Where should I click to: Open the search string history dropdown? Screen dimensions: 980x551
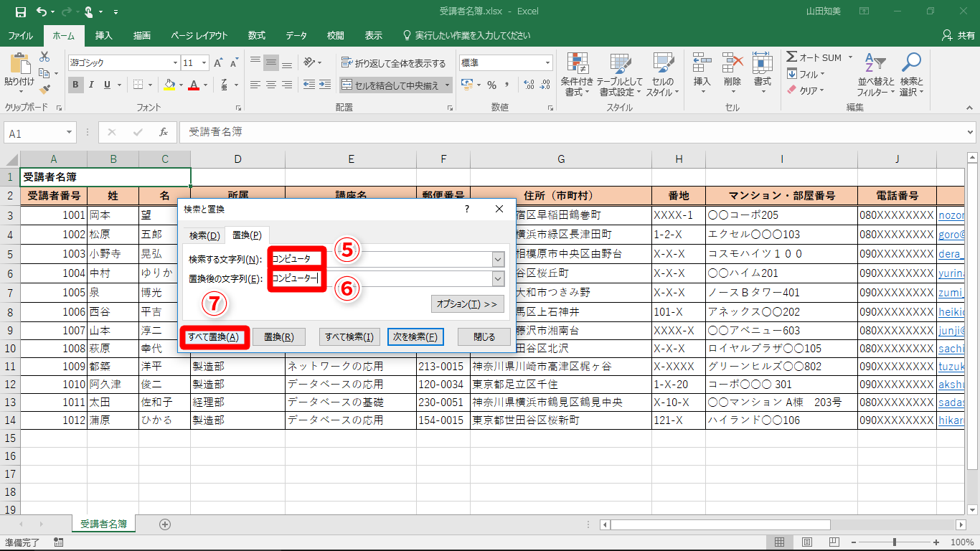pos(498,259)
